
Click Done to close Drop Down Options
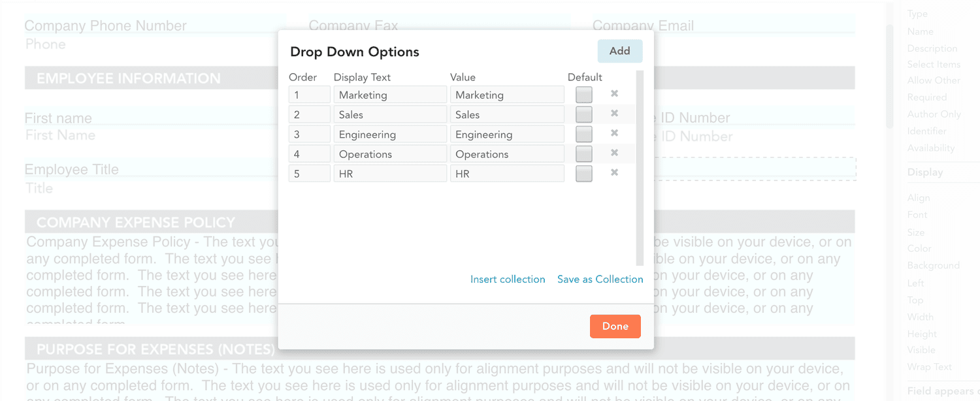(x=615, y=326)
